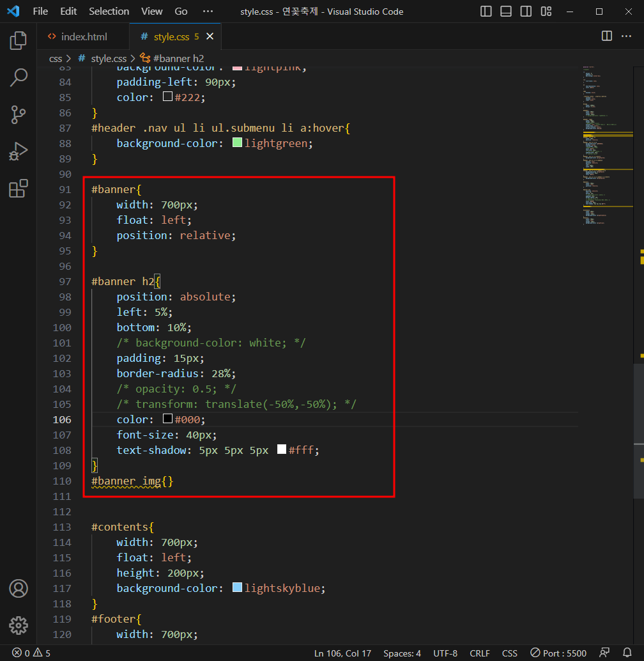Screen dimensions: 644x661
Task: Click the #banner h2 breadcrumb symbol
Action: point(172,59)
